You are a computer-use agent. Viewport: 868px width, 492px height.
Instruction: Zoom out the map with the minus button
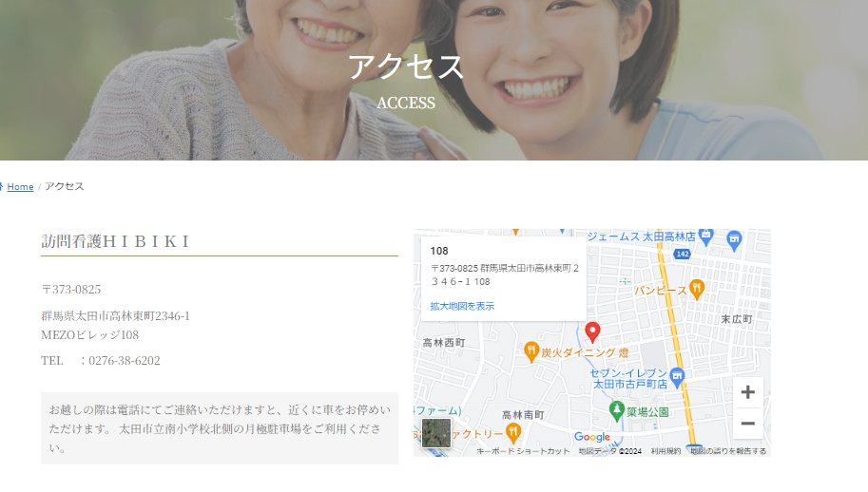[747, 424]
